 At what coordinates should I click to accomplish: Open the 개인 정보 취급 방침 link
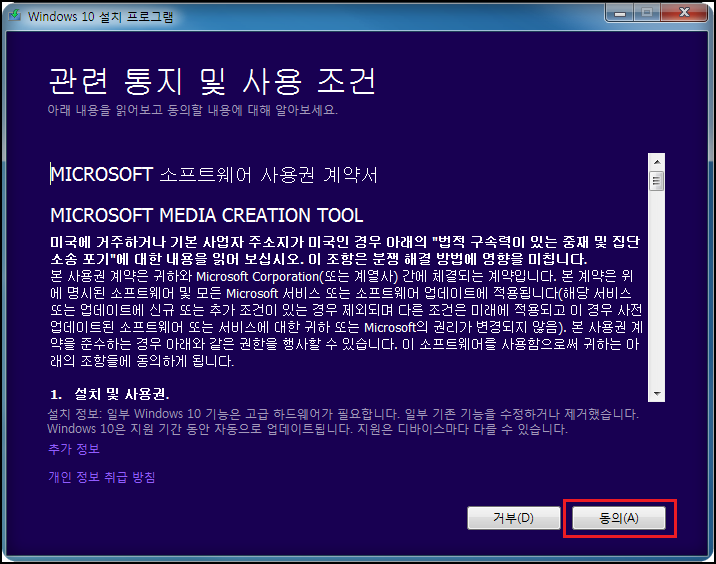coord(102,477)
